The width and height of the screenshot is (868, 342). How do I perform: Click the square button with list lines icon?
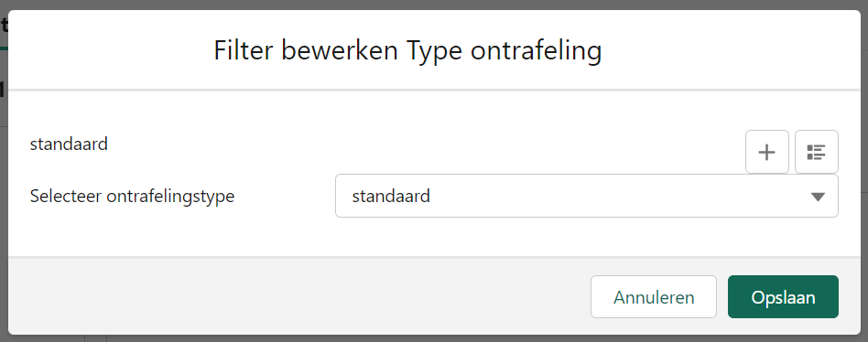coord(816,152)
